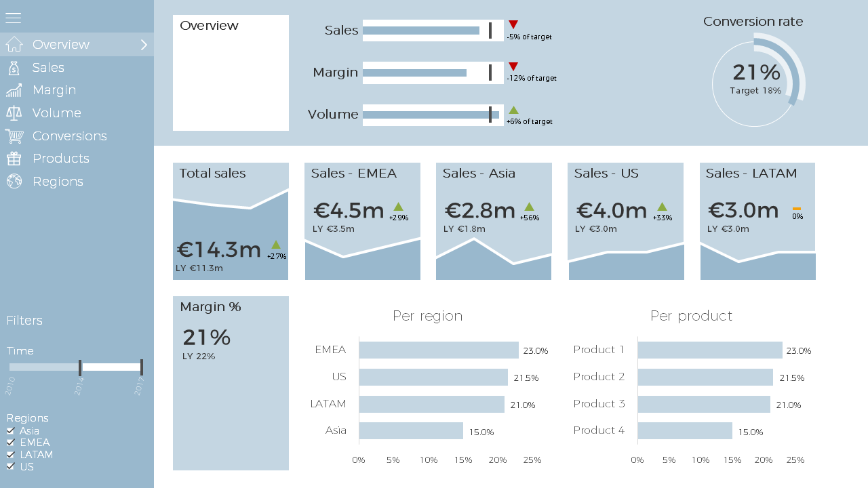Image resolution: width=868 pixels, height=488 pixels.
Task: Click the "LY 22%" text
Action: [199, 357]
